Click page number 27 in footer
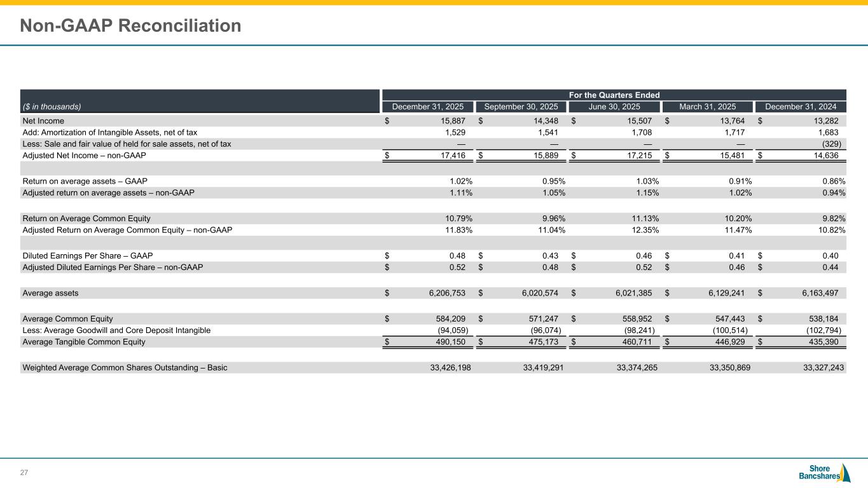Image resolution: width=868 pixels, height=488 pixels. tap(25, 472)
